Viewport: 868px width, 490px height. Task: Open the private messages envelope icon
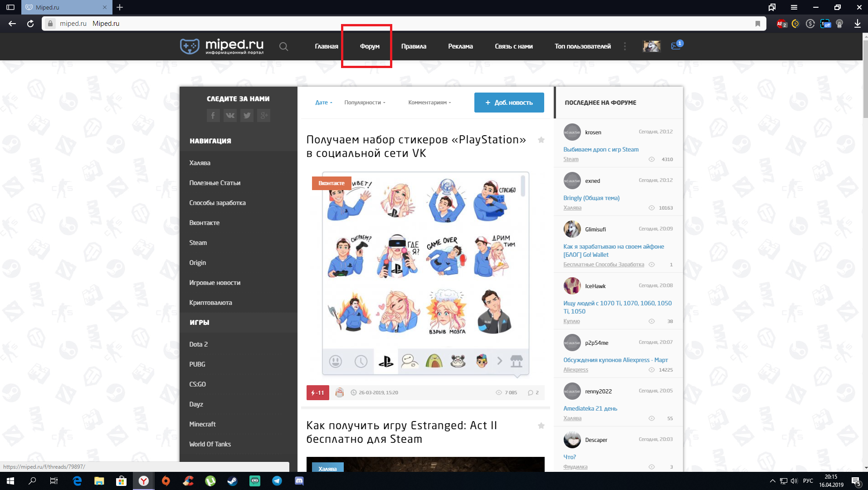pos(676,45)
